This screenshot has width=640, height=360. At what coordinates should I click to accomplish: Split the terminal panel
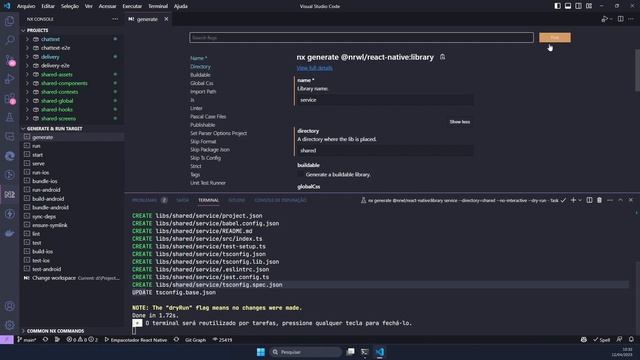pyautogui.click(x=589, y=200)
